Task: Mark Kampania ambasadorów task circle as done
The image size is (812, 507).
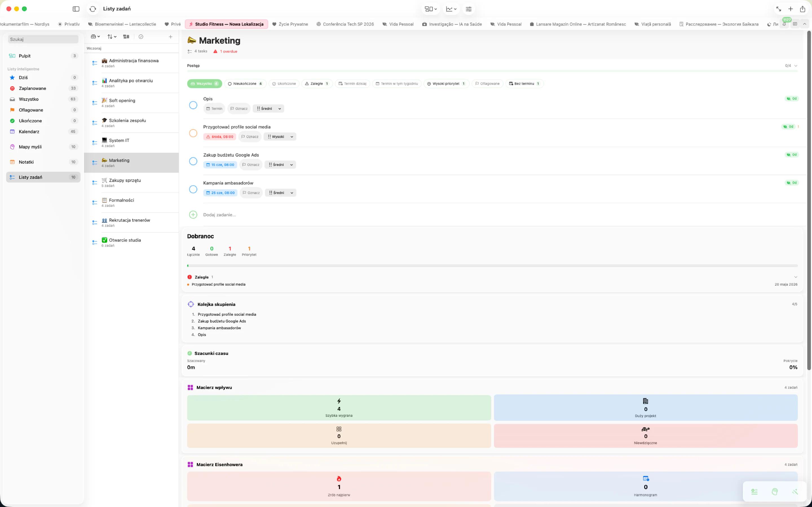Action: 193,190
